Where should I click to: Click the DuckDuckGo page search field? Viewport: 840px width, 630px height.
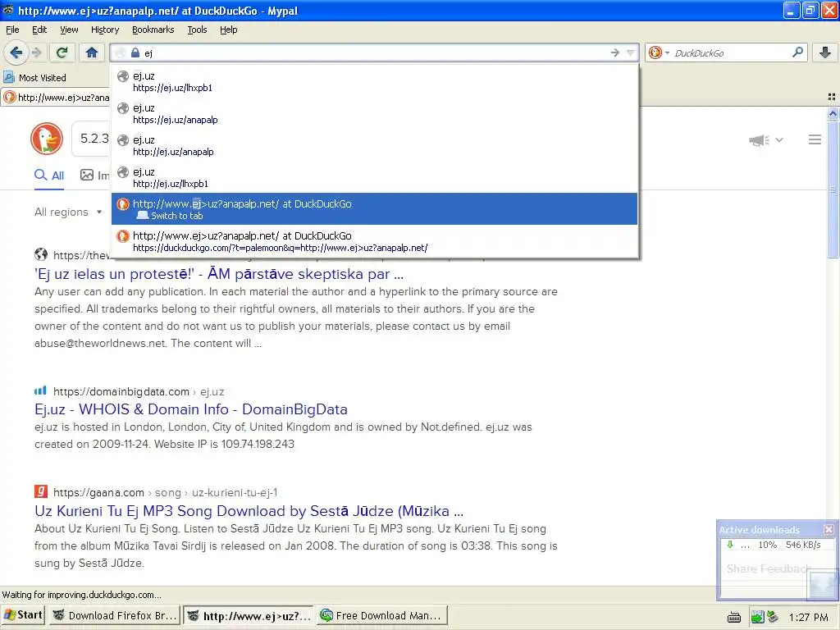(x=91, y=139)
